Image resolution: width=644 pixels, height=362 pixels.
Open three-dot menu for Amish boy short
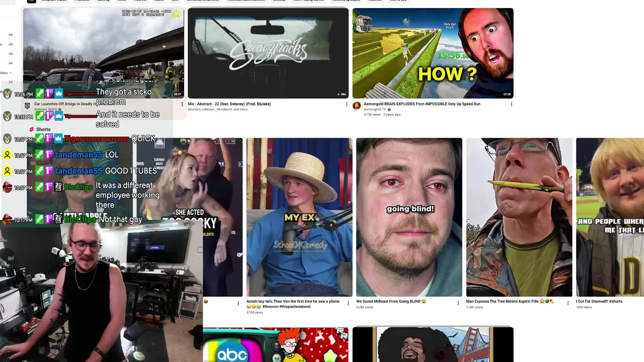coord(348,303)
